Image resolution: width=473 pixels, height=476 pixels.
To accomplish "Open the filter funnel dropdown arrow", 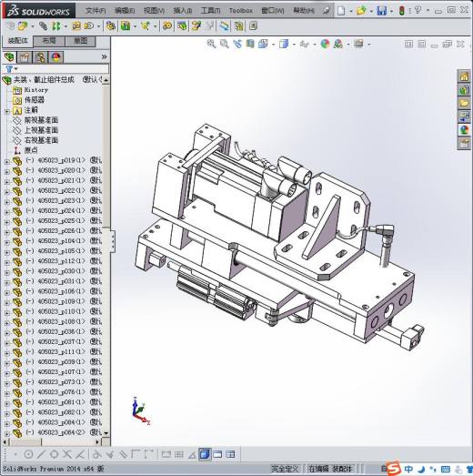I will click(x=15, y=69).
